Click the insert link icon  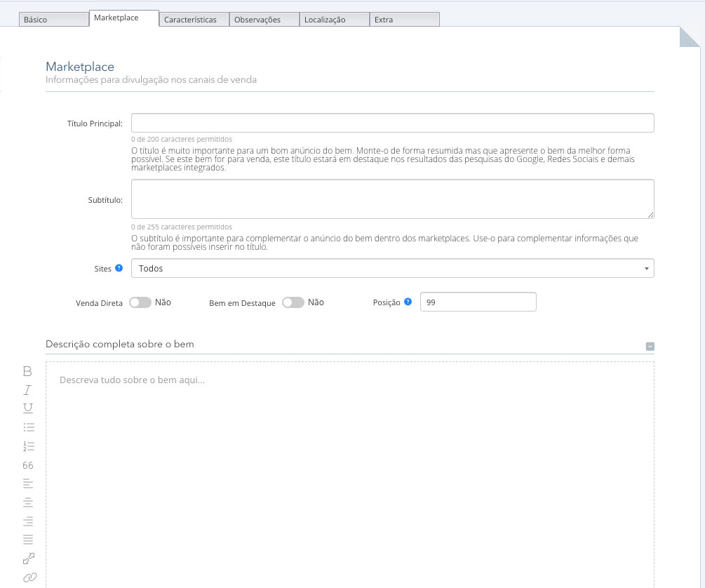coord(27,577)
